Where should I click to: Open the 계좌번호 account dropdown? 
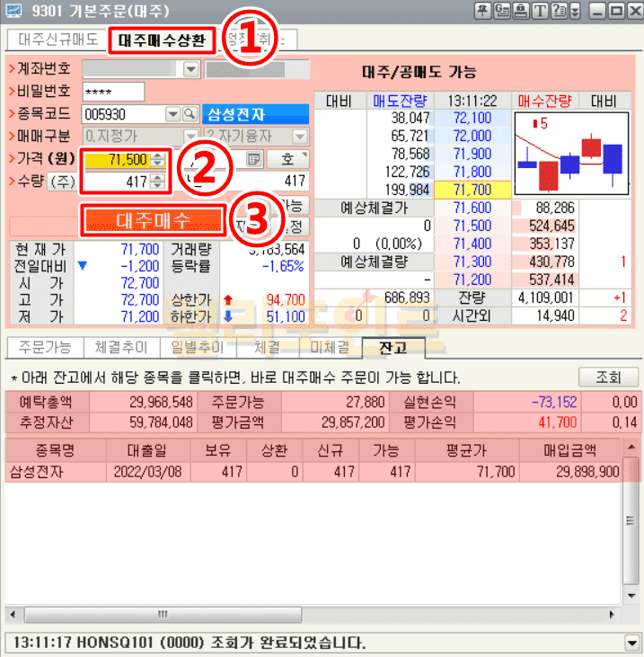click(190, 69)
